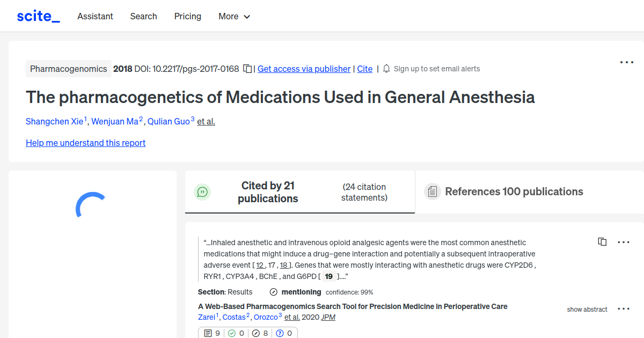Click the bell icon to set email alerts
Screen dimensions: 644x338
pyautogui.click(x=386, y=69)
